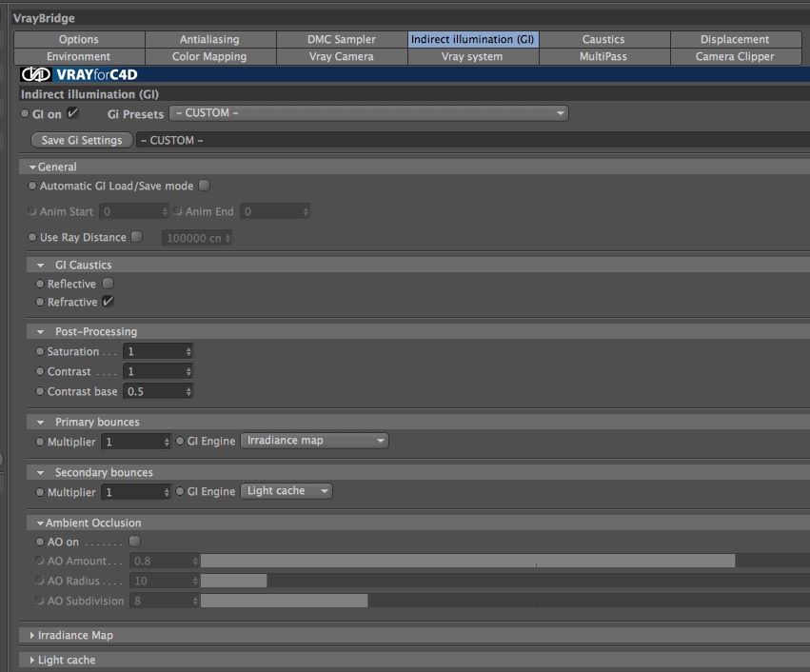Click the Contrast base value field
810x672 pixels.
(x=153, y=391)
